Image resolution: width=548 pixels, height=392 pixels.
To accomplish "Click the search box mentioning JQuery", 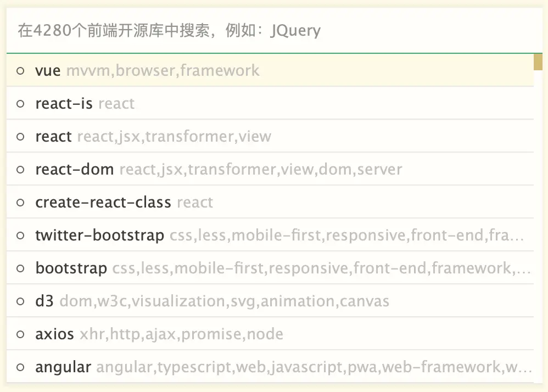I will click(x=275, y=30).
